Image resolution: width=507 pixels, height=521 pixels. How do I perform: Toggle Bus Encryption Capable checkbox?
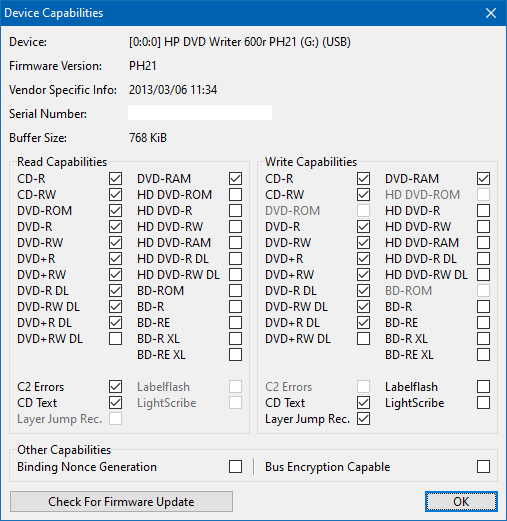pyautogui.click(x=483, y=466)
